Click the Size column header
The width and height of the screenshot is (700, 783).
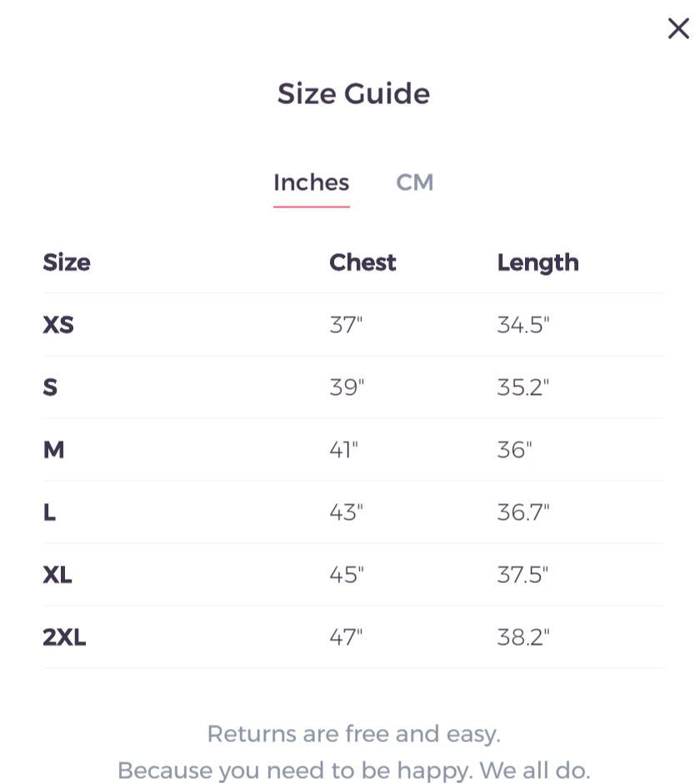[67, 262]
